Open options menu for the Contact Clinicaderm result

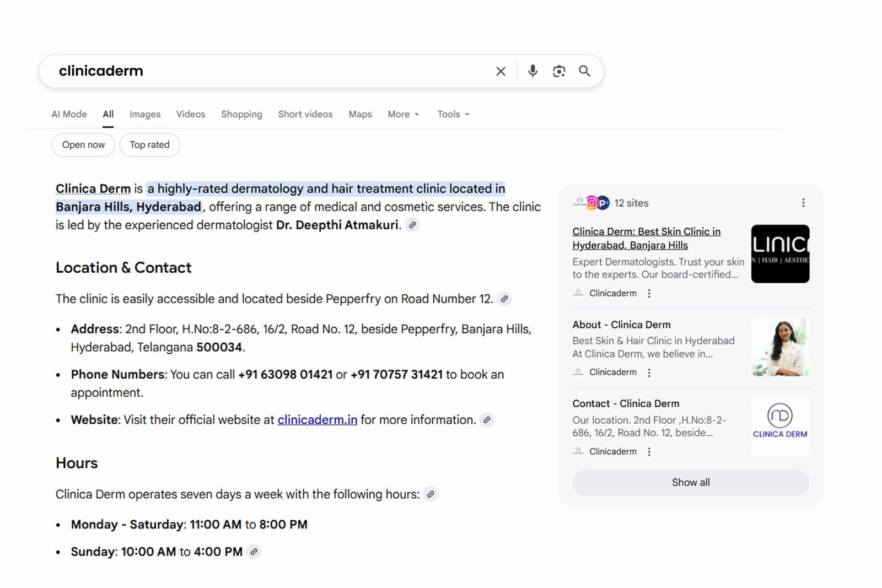[x=649, y=451]
